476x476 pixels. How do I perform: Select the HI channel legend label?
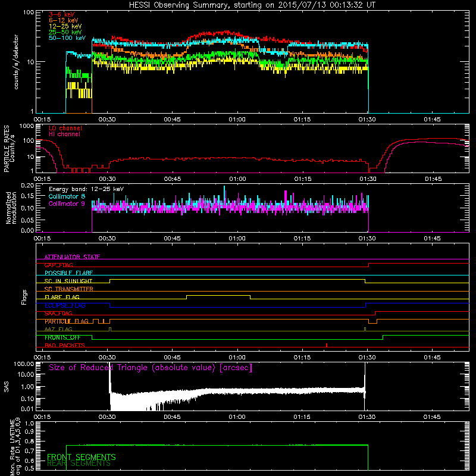[64, 134]
